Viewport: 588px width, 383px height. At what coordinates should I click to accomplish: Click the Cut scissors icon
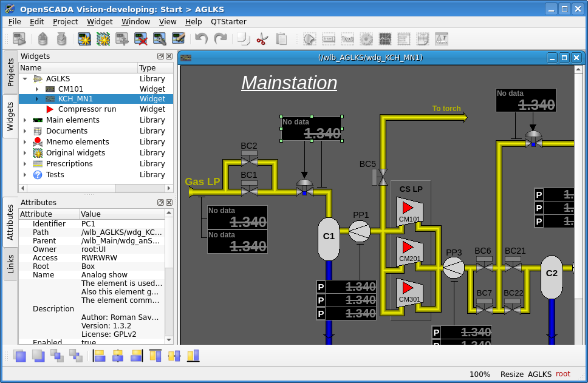[262, 39]
